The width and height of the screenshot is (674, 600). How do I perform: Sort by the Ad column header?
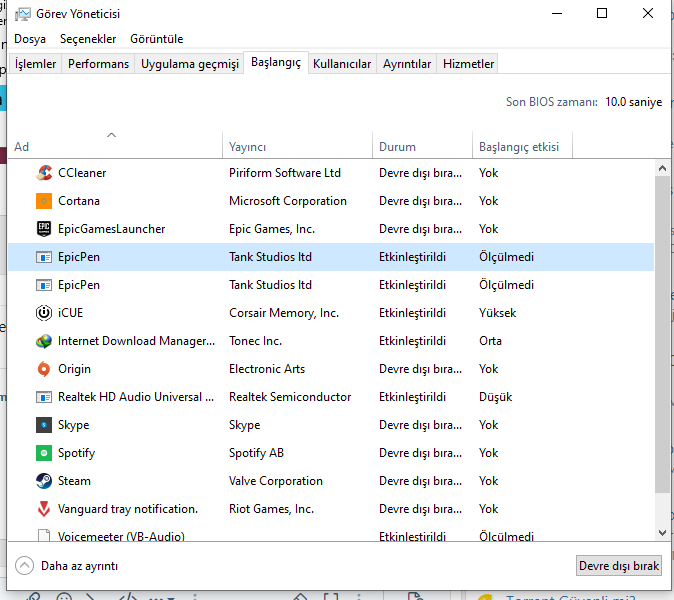point(115,147)
